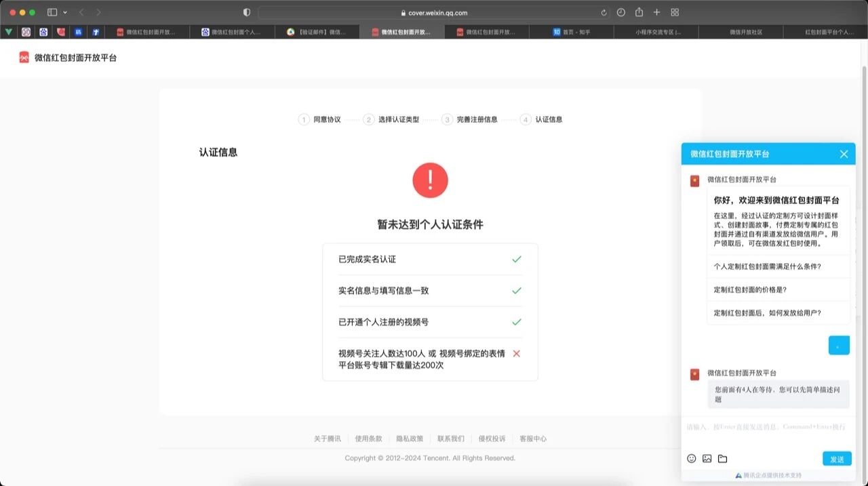Image resolution: width=868 pixels, height=486 pixels.
Task: Toggle the Safari sidebar button
Action: tap(52, 12)
